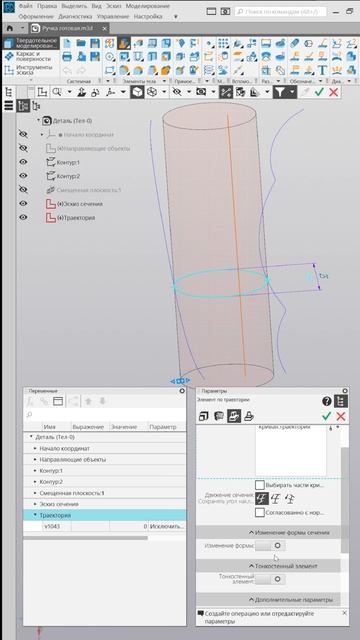Viewport: 360px width, 640px height.
Task: Enable 'Согласованно с нор...' checkbox
Action: click(x=260, y=512)
